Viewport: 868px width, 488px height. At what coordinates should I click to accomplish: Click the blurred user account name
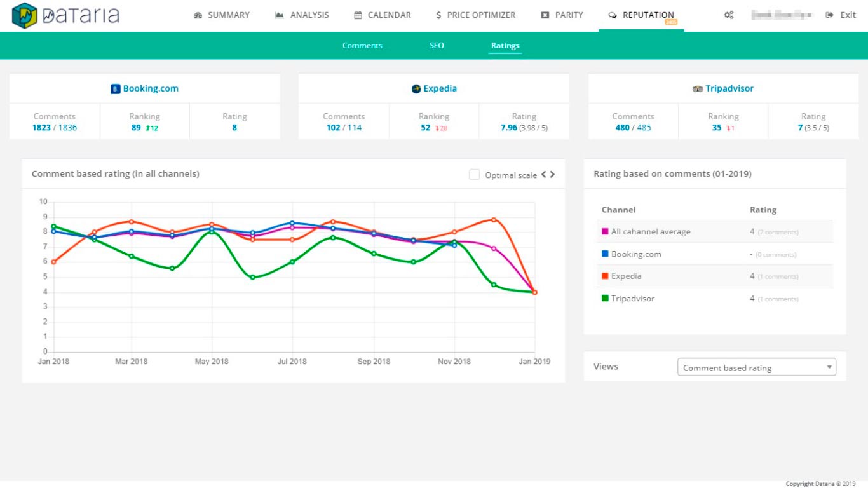[x=781, y=15]
